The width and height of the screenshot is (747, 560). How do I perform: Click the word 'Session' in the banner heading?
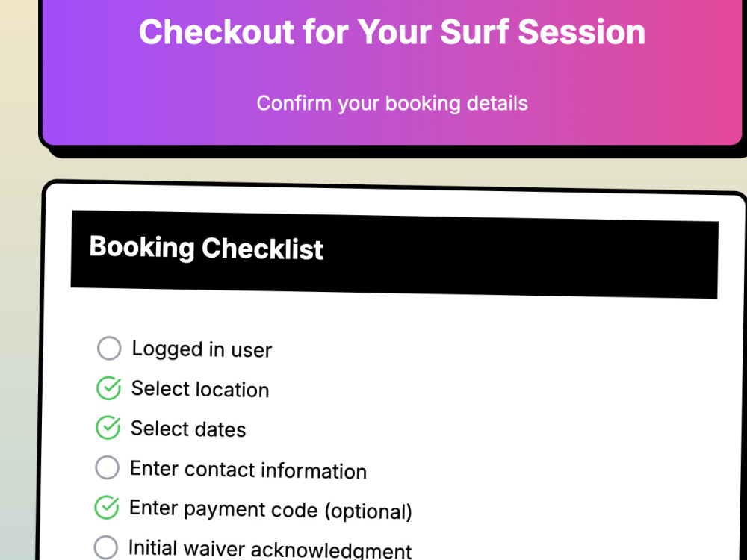click(x=582, y=32)
